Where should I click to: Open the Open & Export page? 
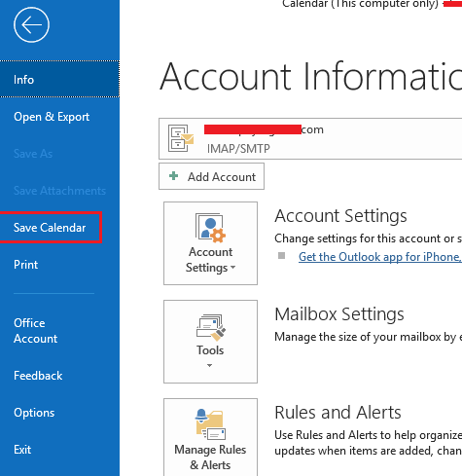(x=52, y=117)
